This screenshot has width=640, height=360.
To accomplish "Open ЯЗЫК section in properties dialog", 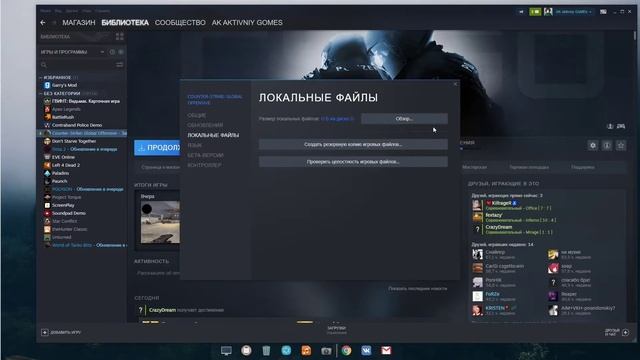I will (x=194, y=145).
